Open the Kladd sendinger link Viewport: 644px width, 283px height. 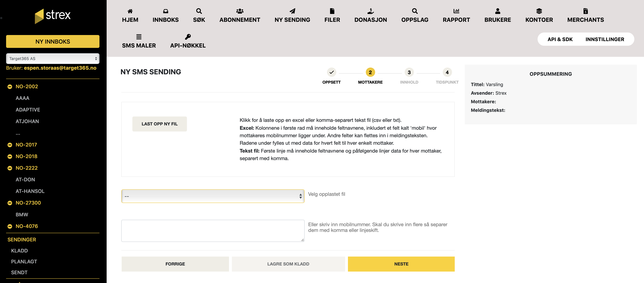coord(19,250)
